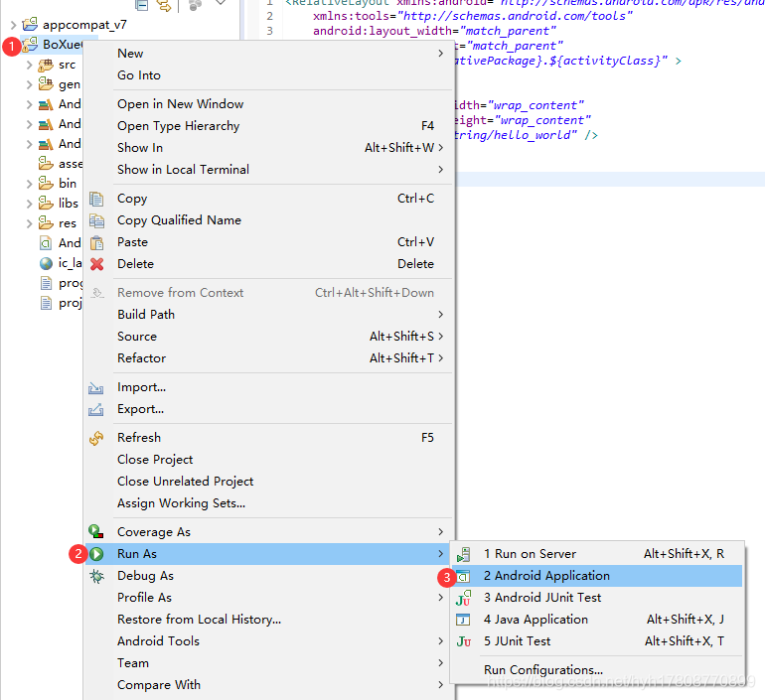Viewport: 765px width, 700px height.
Task: Expand the bin folder node
Action: point(29,184)
